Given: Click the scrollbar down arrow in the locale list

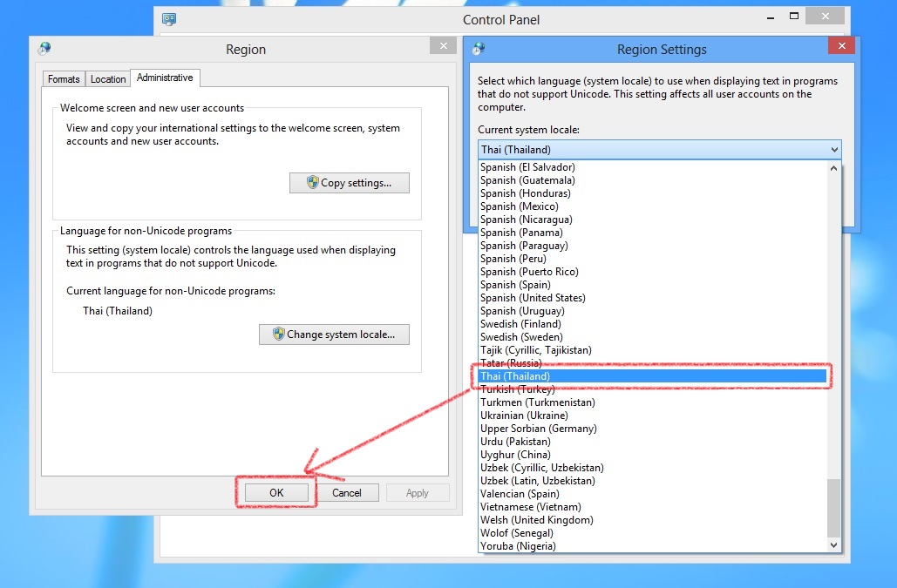Looking at the screenshot, I should click(832, 544).
